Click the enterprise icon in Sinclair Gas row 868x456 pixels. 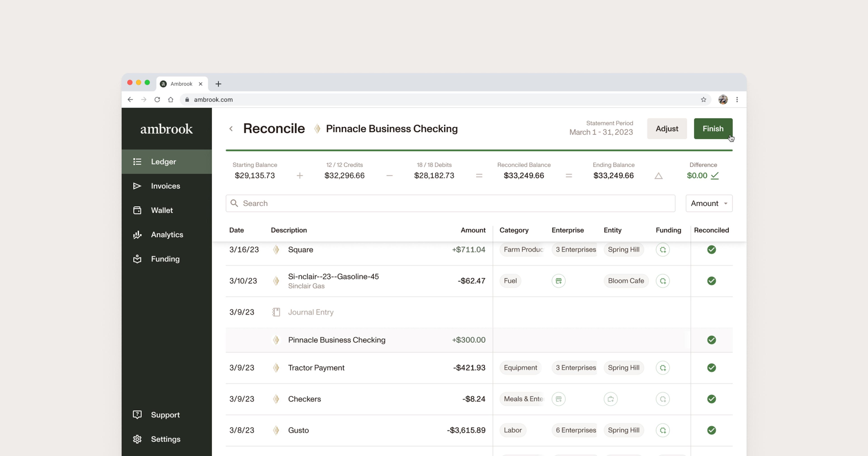[x=558, y=281]
